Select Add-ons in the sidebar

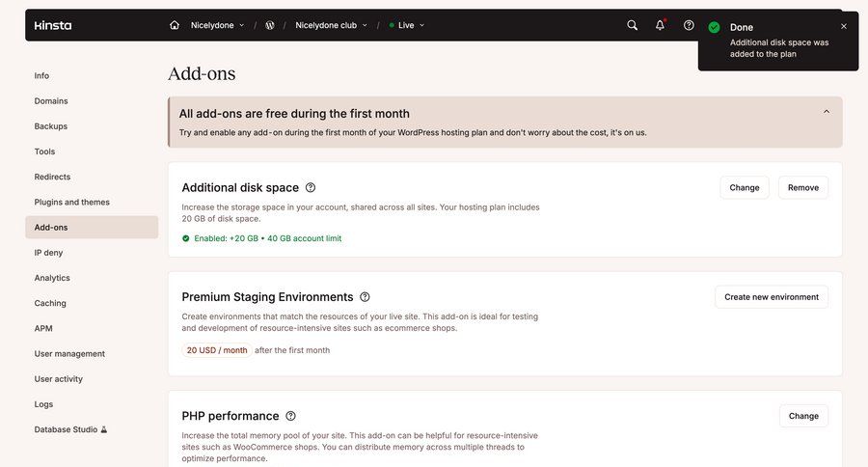92,227
